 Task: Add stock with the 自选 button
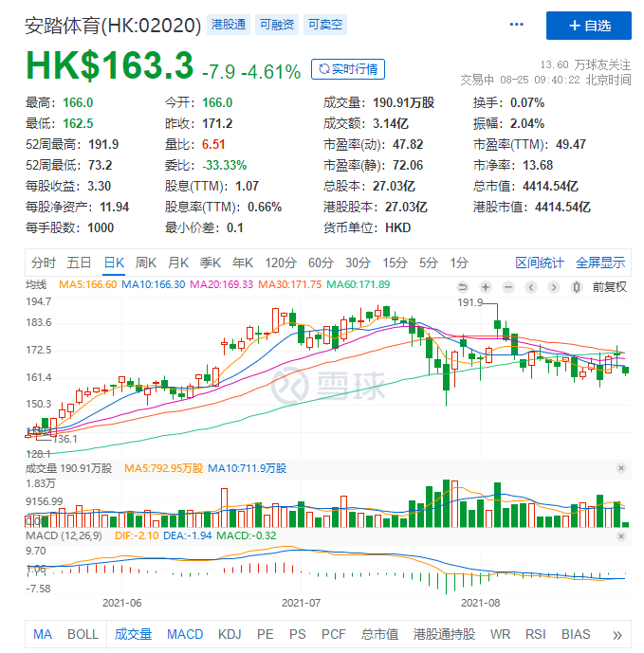tap(589, 26)
